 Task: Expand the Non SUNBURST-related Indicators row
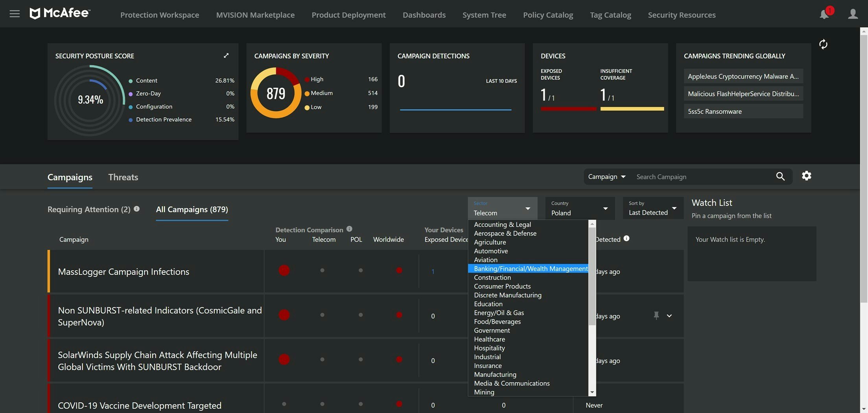pyautogui.click(x=669, y=316)
